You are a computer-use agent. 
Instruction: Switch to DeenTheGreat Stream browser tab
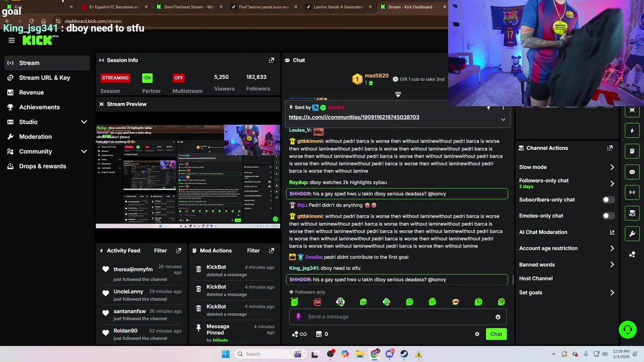[x=188, y=7]
